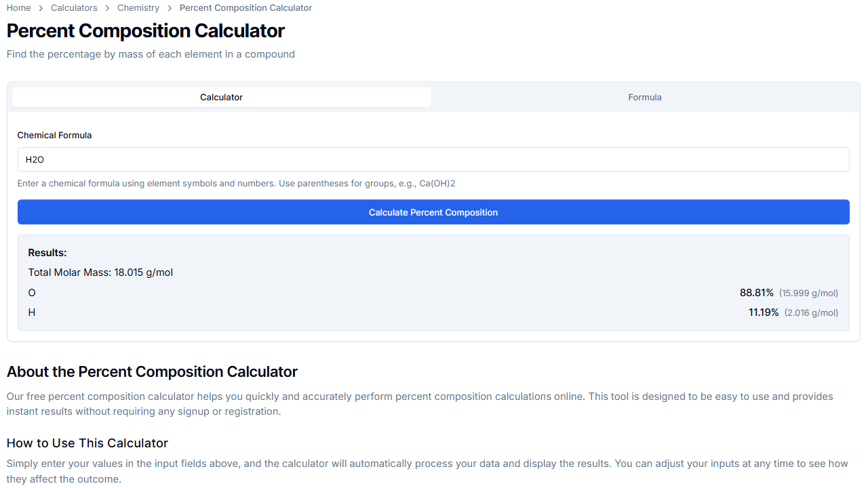Select the Results panel header
The width and height of the screenshot is (868, 488).
tap(47, 252)
